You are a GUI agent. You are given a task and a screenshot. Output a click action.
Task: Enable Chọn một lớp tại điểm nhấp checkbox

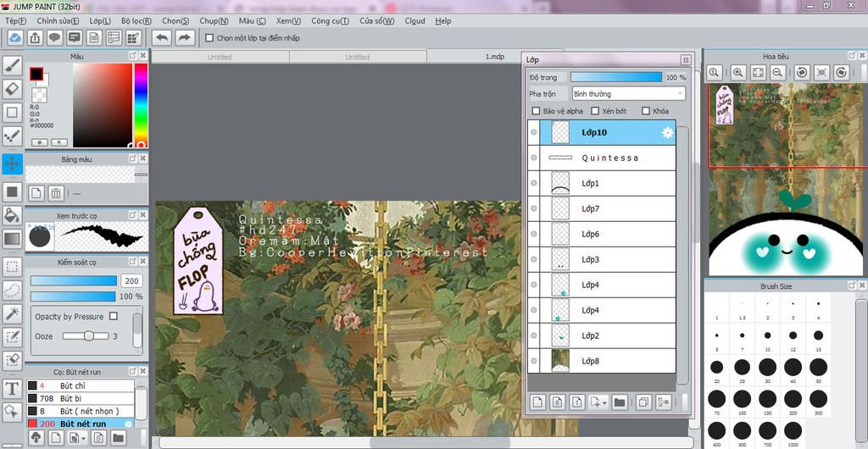[x=209, y=38]
